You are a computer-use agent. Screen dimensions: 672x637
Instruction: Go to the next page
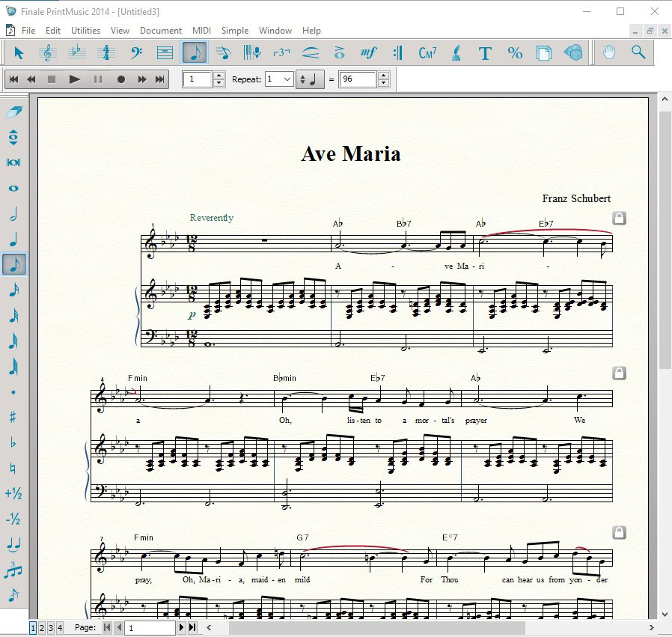[x=181, y=627]
